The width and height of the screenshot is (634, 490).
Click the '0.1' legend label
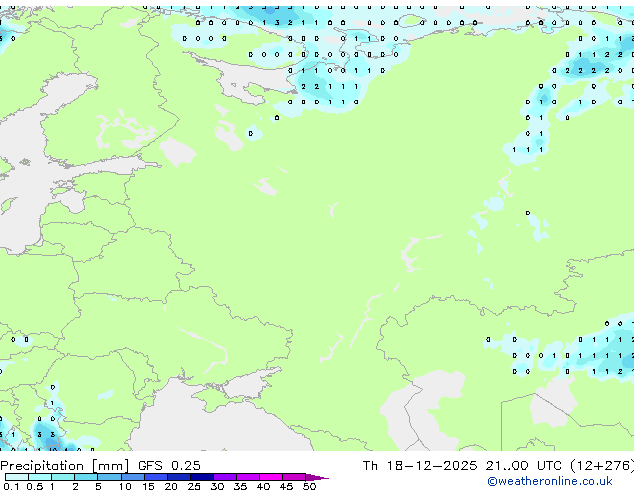11,486
